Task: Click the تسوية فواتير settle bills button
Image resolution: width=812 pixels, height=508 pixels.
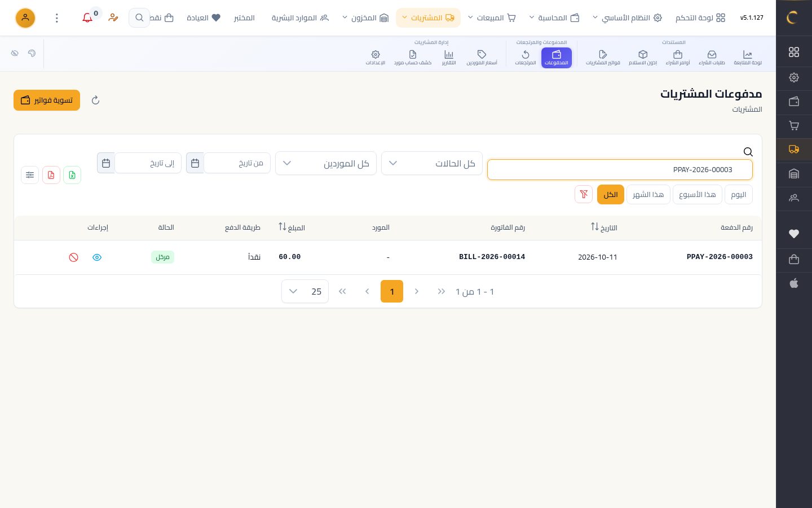Action: coord(47,100)
